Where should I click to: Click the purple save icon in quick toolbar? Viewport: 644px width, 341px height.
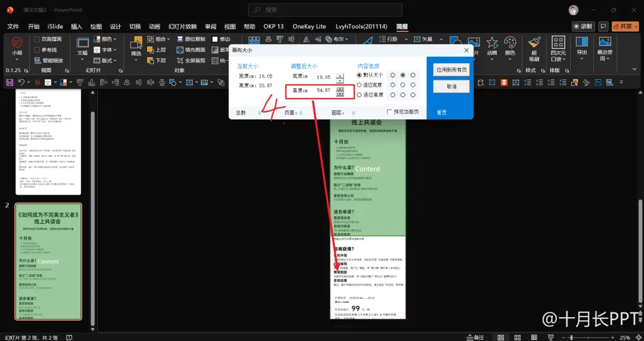[10, 83]
